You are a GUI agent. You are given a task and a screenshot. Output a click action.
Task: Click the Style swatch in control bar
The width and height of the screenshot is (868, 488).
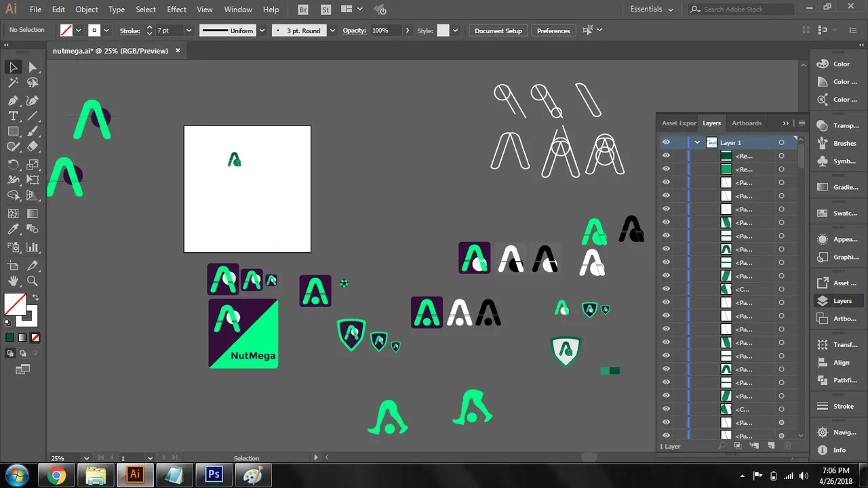pyautogui.click(x=443, y=30)
